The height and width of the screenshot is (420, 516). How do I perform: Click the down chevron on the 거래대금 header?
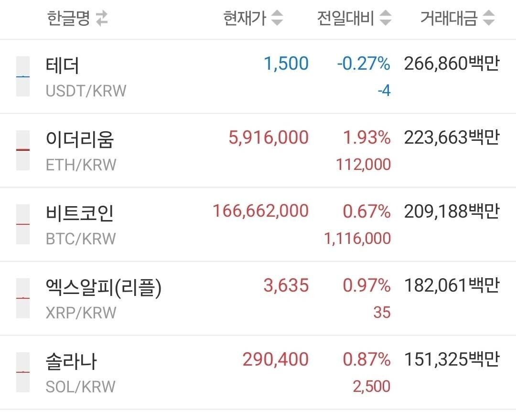(488, 22)
